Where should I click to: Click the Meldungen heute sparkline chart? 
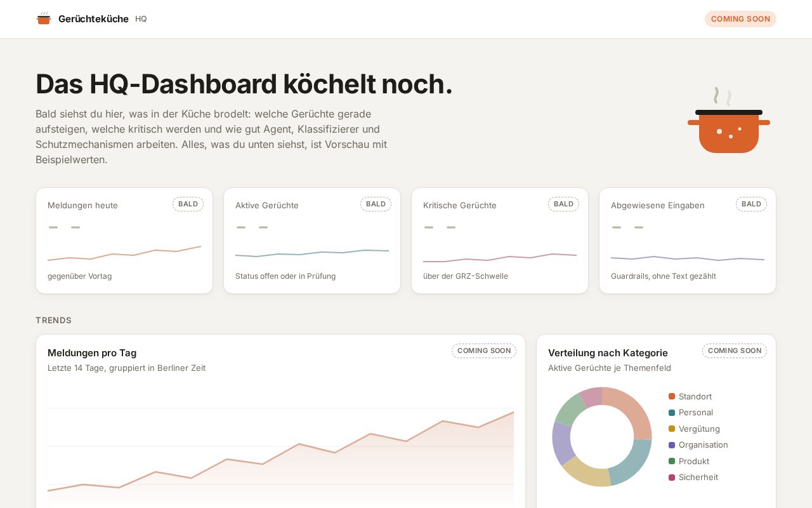click(124, 253)
